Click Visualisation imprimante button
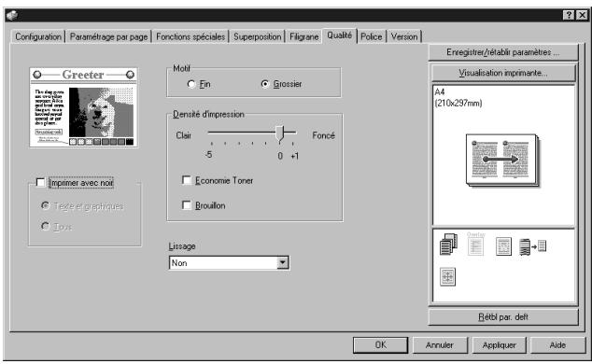Image resolution: width=592 pixels, height=364 pixels. [503, 73]
